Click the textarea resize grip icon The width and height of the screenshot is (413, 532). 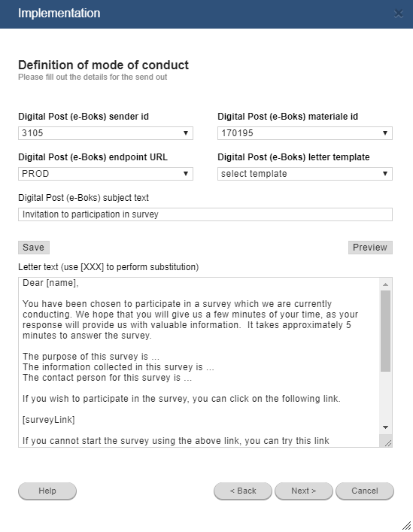388,442
